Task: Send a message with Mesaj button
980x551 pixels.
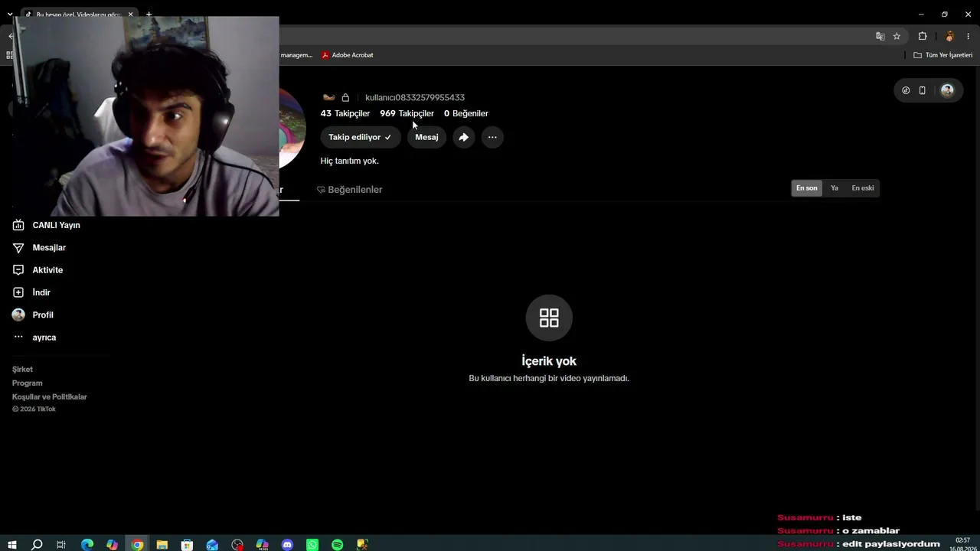Action: (426, 137)
